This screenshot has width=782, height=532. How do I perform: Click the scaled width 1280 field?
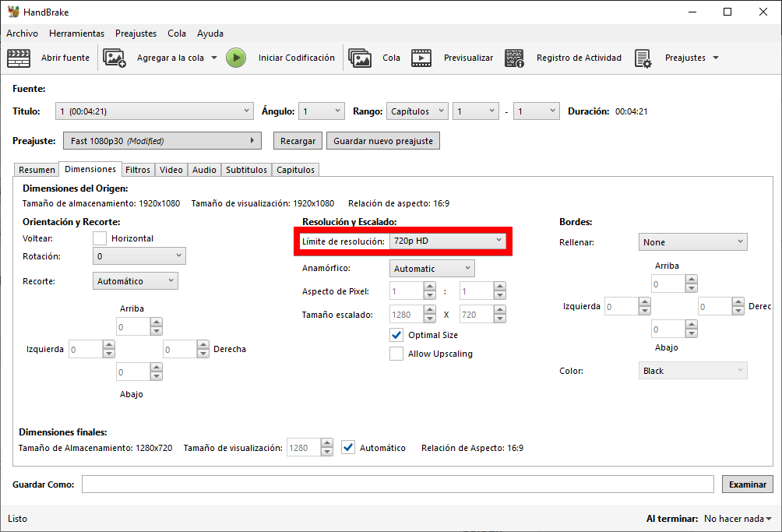click(407, 315)
